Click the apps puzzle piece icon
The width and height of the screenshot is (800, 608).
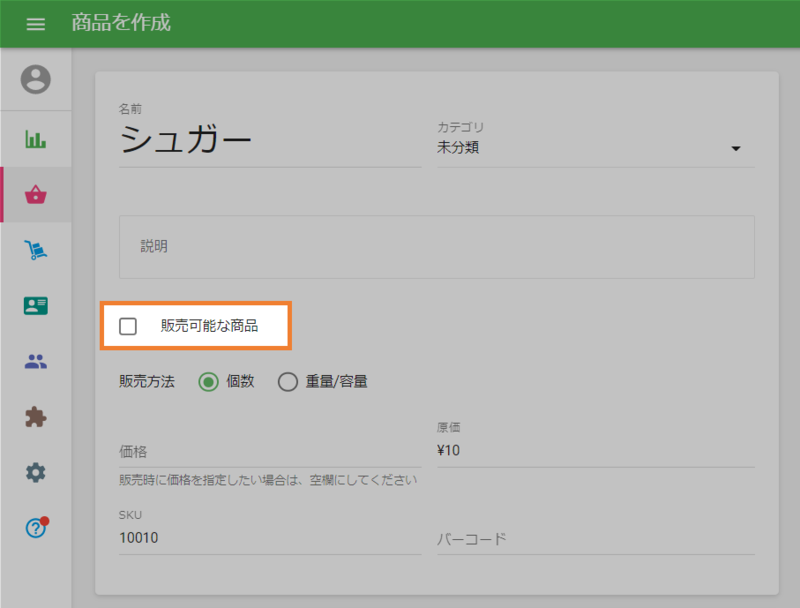pos(37,417)
